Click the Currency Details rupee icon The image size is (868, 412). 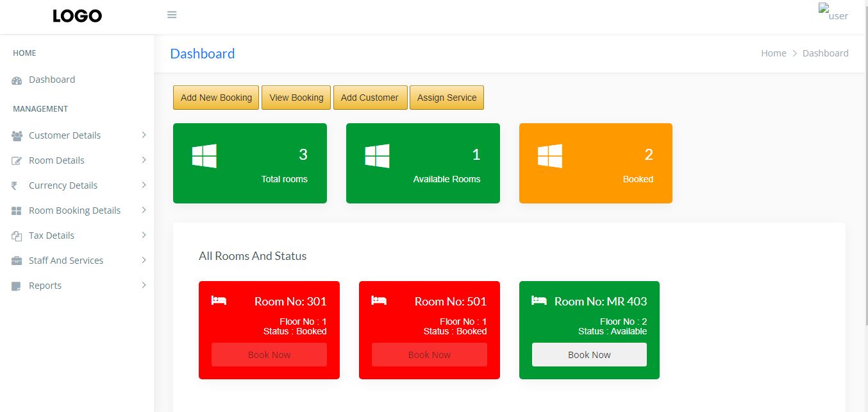tap(14, 186)
